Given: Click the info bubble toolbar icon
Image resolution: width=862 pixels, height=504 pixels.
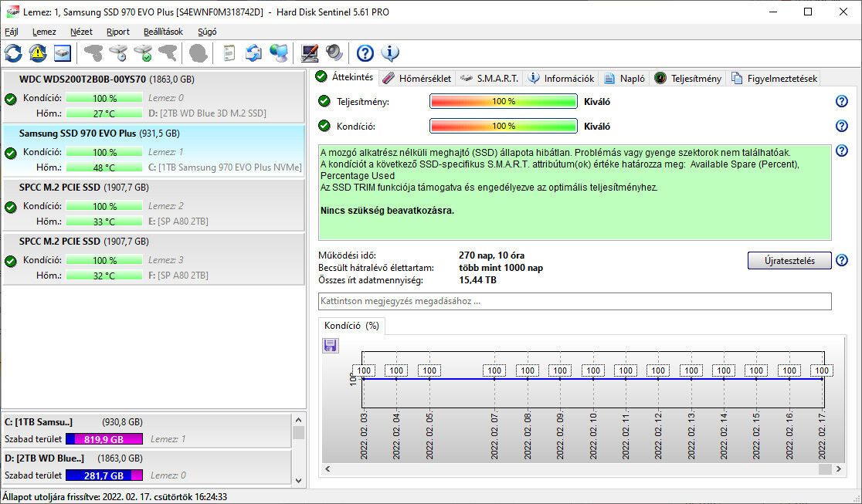Looking at the screenshot, I should coord(390,53).
